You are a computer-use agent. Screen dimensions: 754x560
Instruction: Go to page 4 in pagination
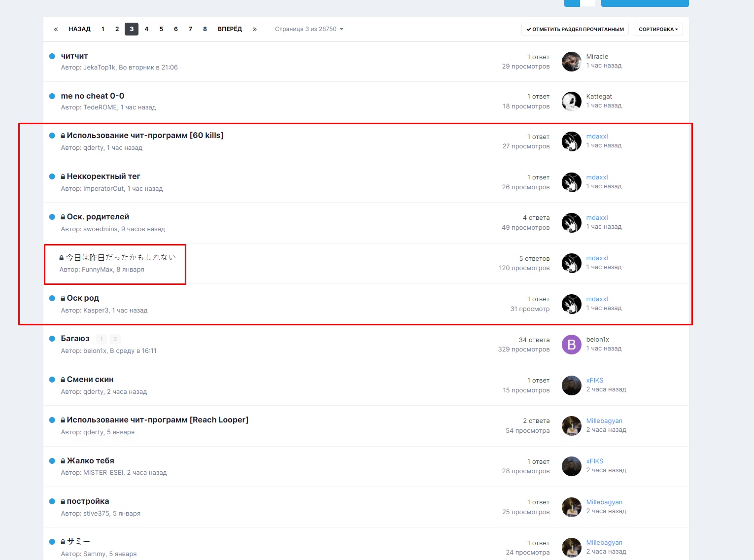pyautogui.click(x=146, y=29)
